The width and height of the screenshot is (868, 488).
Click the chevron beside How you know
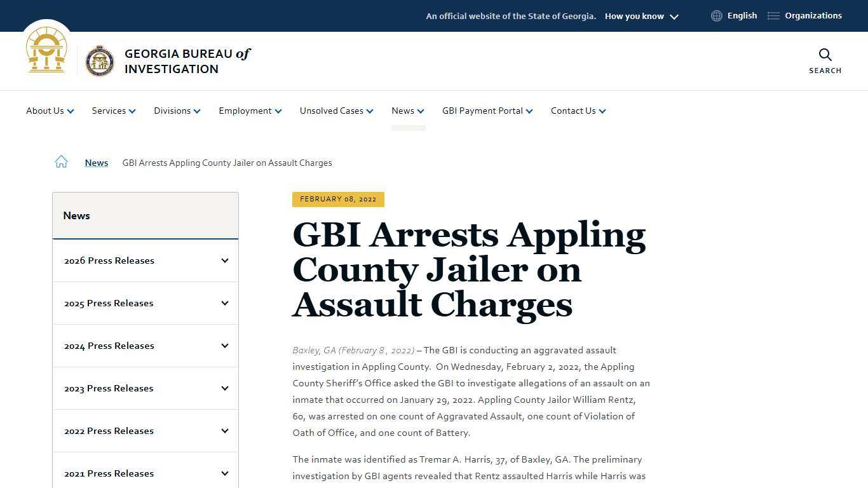tap(674, 17)
